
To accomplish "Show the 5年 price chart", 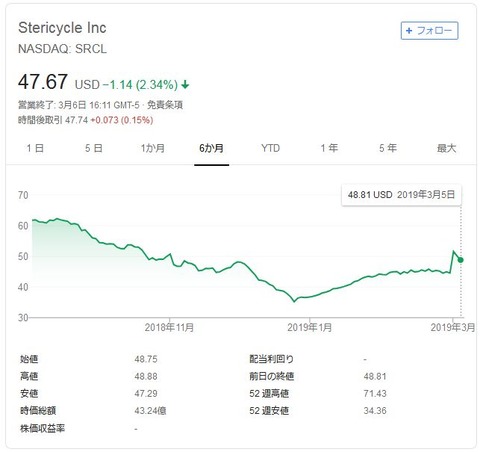I will click(x=388, y=148).
